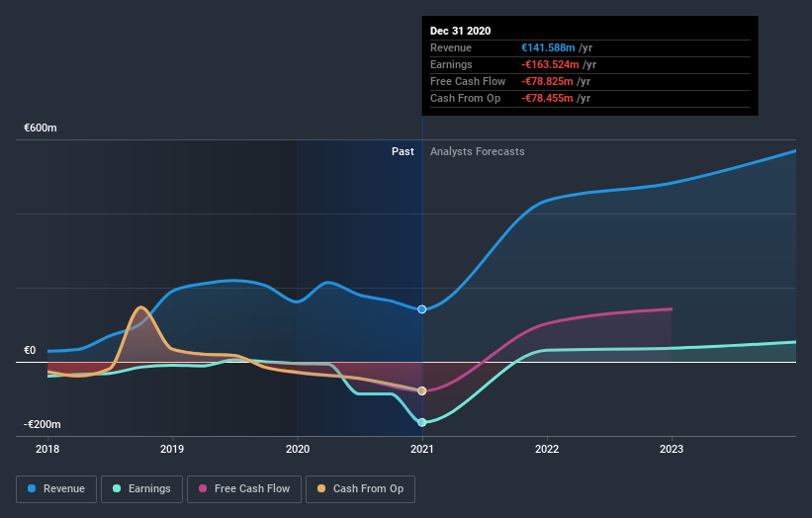Viewport: 812px width, 518px height.
Task: Click the 2023 x-axis label
Action: [x=672, y=449]
